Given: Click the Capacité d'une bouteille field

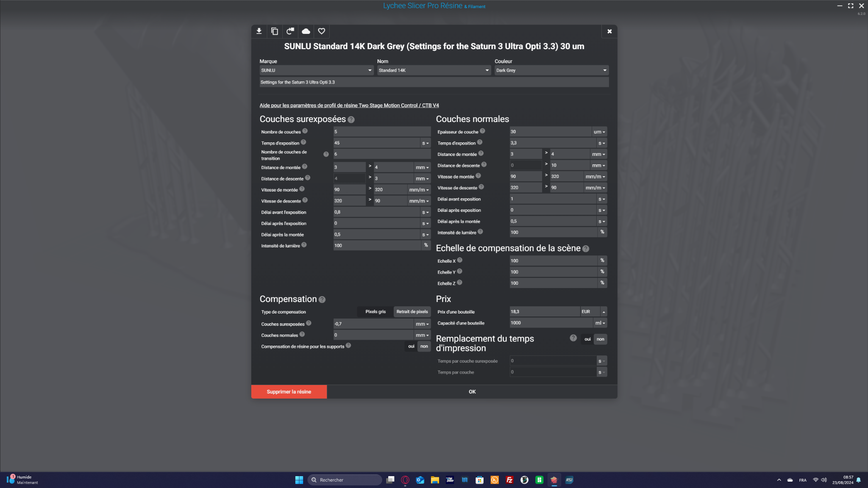Looking at the screenshot, I should click(x=551, y=323).
